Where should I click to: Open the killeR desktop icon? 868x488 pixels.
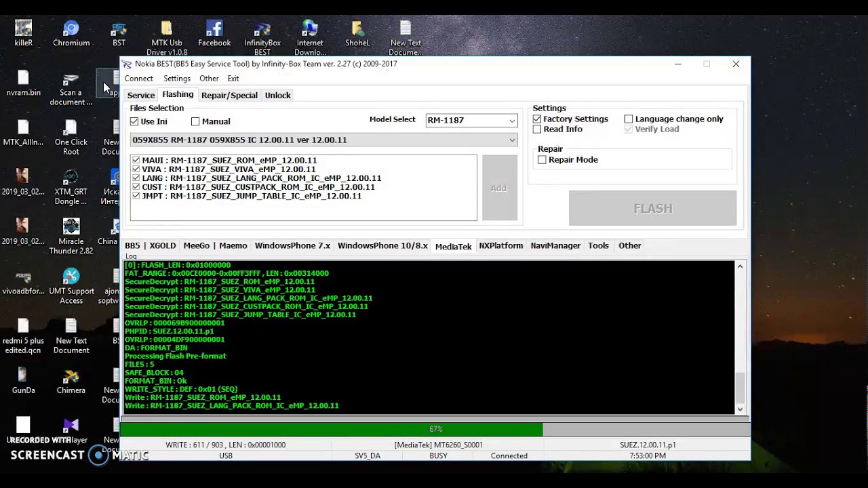pyautogui.click(x=24, y=33)
